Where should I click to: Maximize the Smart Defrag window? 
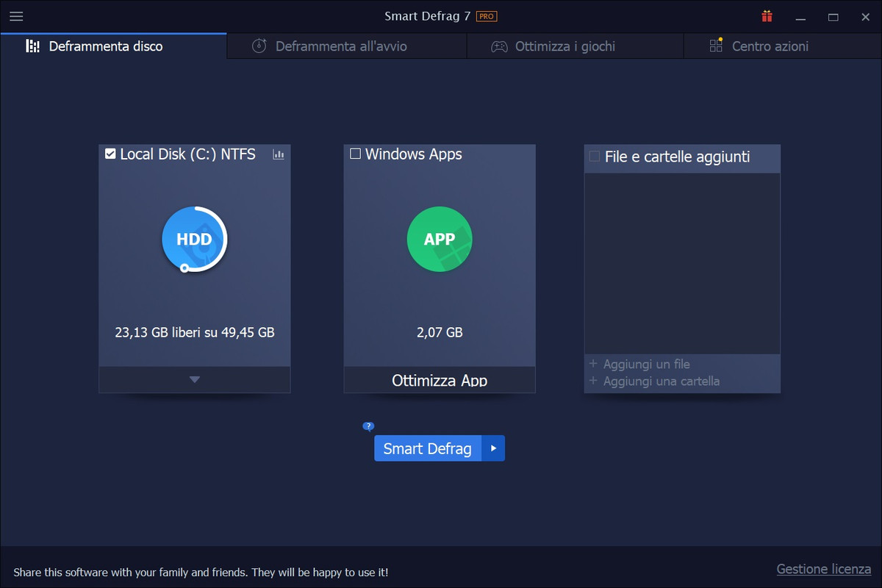[x=833, y=16]
